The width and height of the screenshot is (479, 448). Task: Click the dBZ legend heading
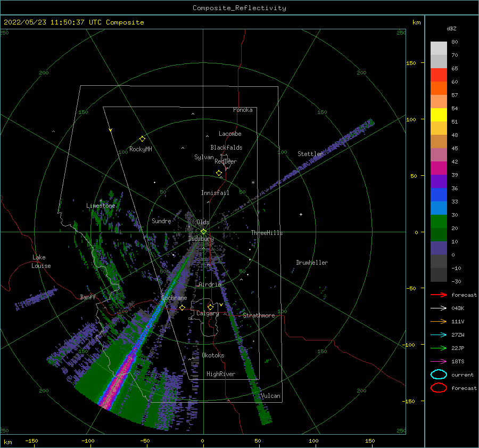pyautogui.click(x=451, y=28)
